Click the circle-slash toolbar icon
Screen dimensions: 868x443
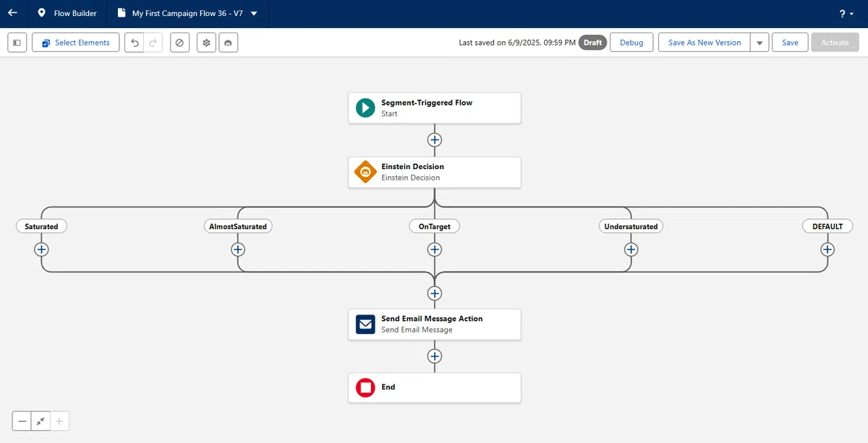[x=179, y=43]
